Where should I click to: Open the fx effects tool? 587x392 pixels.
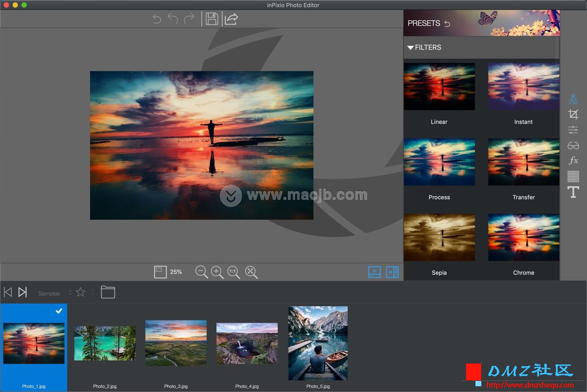tap(573, 160)
